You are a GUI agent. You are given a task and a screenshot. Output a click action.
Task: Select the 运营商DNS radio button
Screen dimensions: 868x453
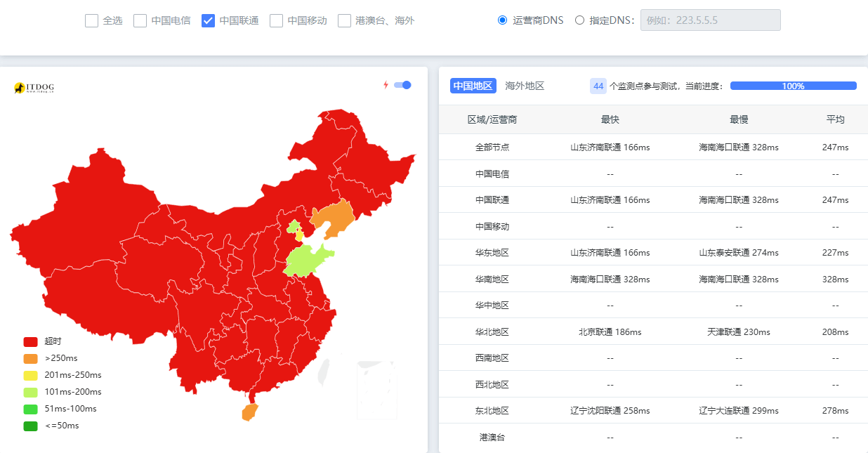click(502, 20)
